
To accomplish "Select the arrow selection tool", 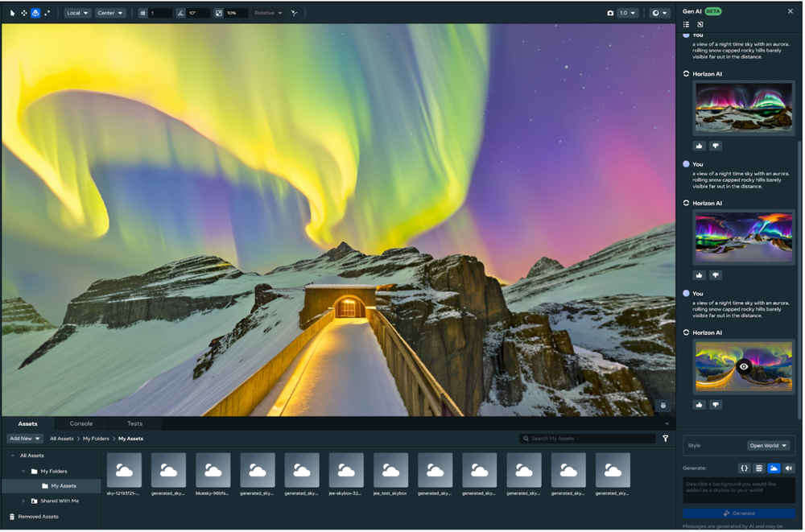I will coord(12,13).
